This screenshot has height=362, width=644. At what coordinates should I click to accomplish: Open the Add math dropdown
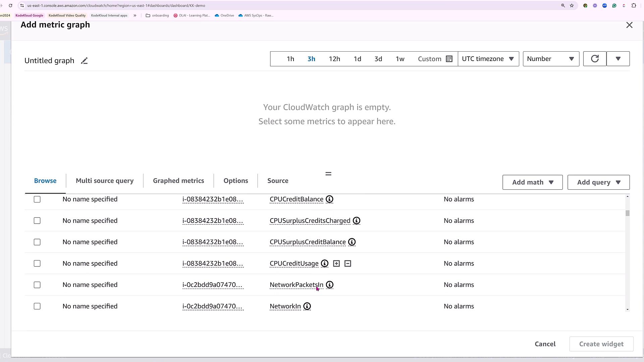pyautogui.click(x=532, y=182)
